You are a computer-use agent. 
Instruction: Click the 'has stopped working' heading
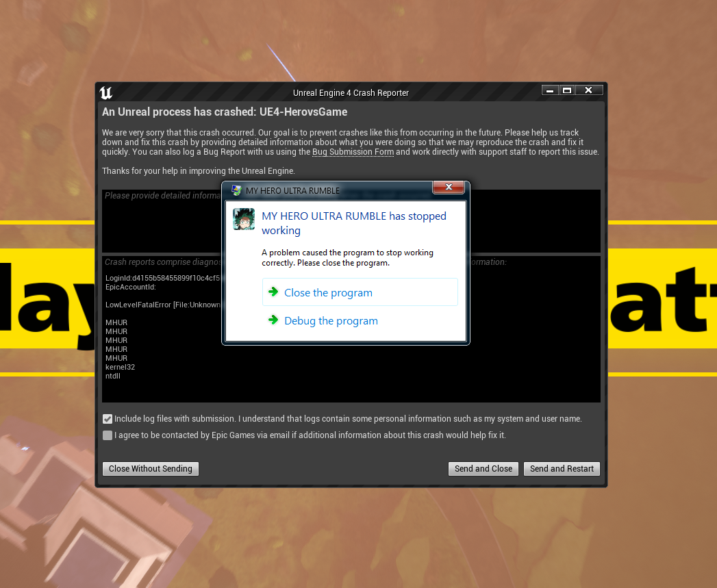pyautogui.click(x=354, y=223)
